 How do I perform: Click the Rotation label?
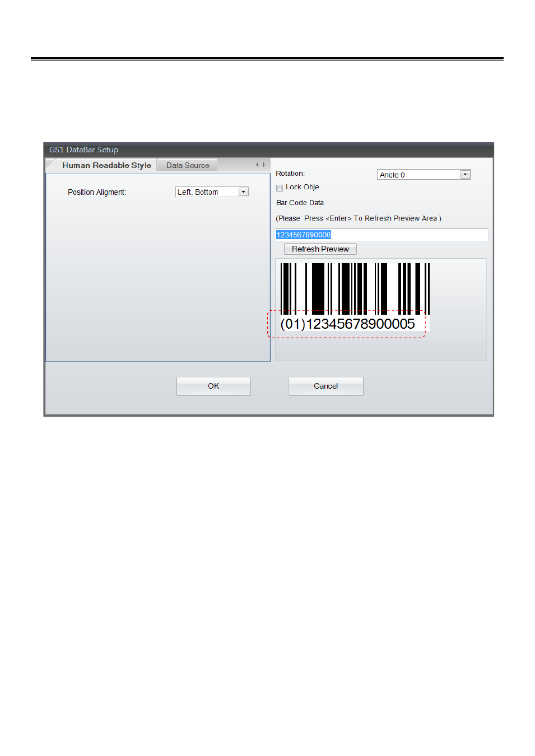coord(290,174)
